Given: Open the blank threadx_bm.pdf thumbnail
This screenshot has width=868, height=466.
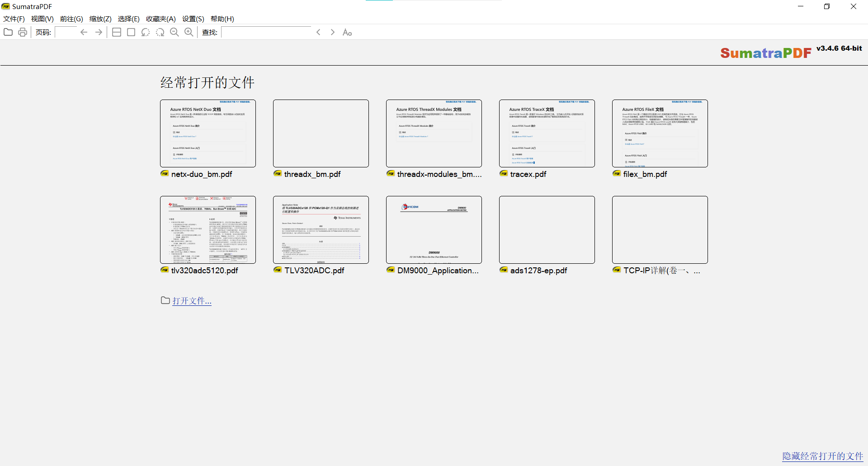Looking at the screenshot, I should 321,133.
